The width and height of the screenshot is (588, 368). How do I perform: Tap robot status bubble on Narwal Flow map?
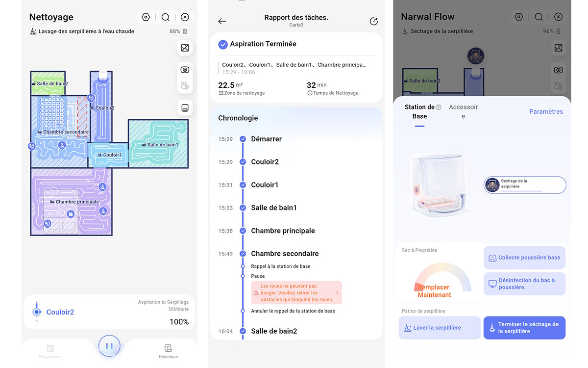(475, 55)
